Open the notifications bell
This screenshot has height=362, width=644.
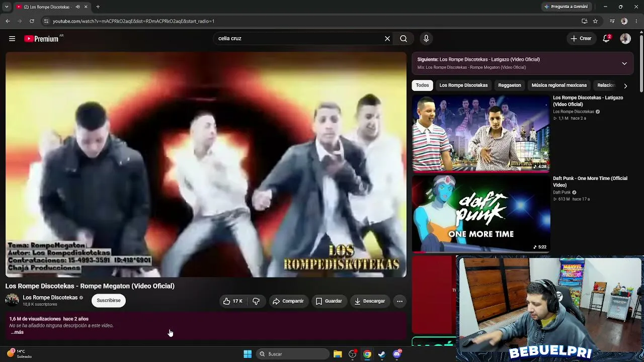(607, 39)
